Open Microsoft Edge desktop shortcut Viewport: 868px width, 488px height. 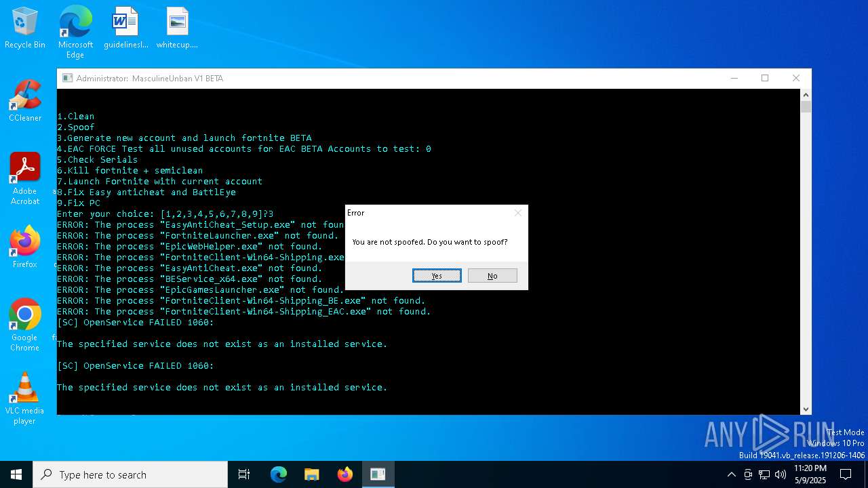point(75,32)
